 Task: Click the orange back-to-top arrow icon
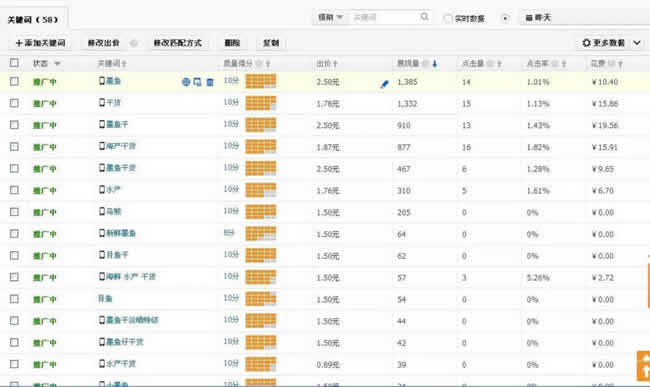(643, 366)
